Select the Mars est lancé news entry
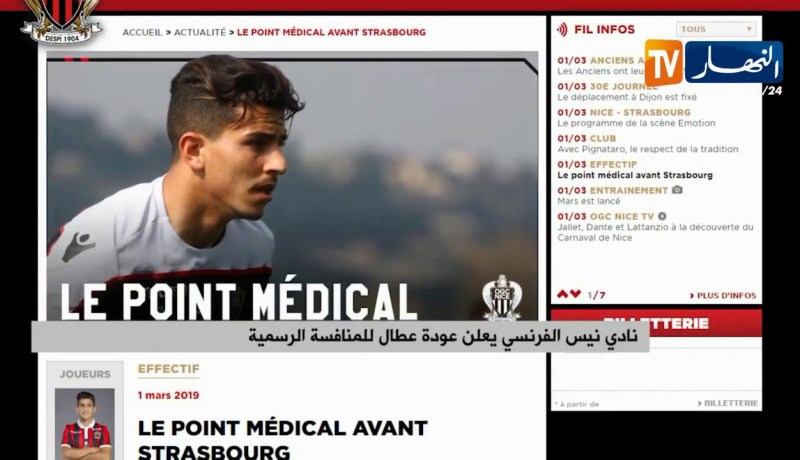 point(589,201)
